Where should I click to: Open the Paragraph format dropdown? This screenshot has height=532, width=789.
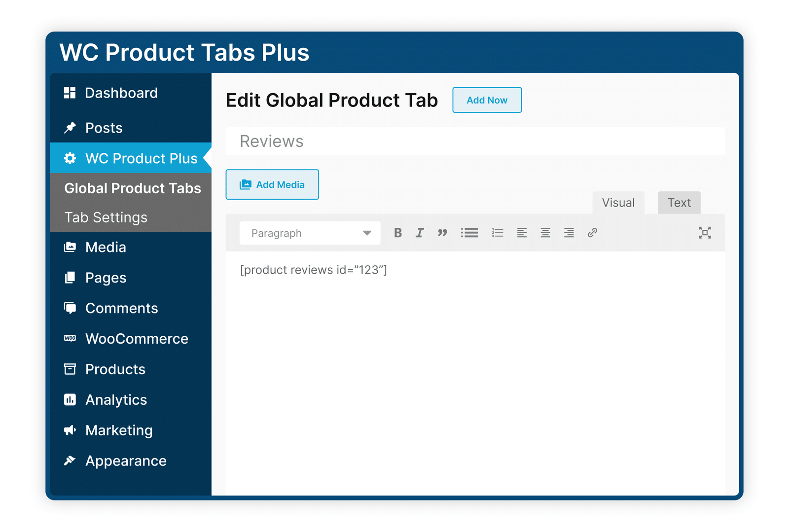click(310, 233)
